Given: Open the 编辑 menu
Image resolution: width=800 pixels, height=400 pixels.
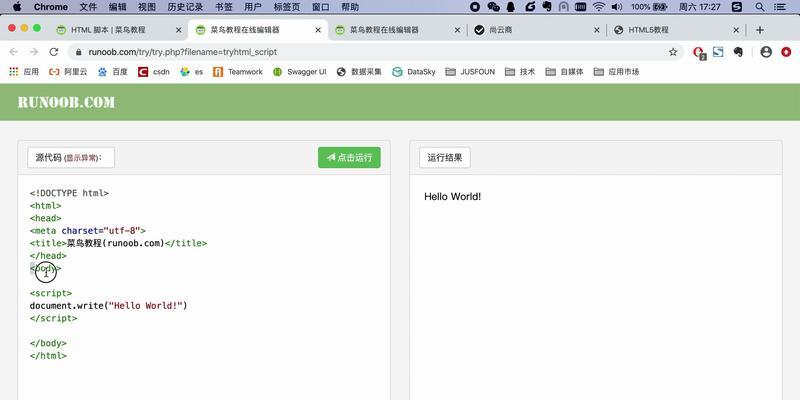Looking at the screenshot, I should coord(117,7).
